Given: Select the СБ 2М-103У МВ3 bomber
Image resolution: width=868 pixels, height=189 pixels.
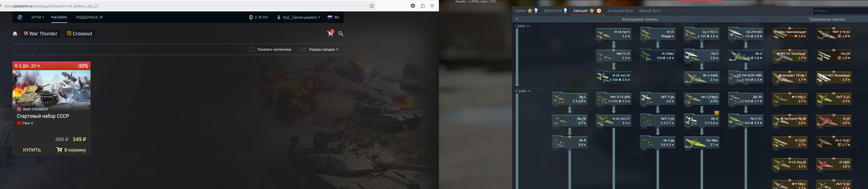Looking at the screenshot, I should pyautogui.click(x=746, y=78).
